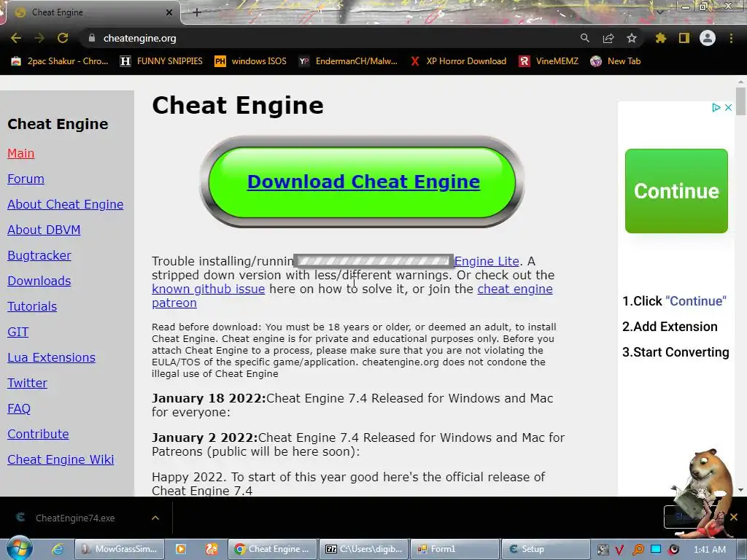Close the downloads bar with X
This screenshot has height=560, width=747.
click(x=734, y=517)
